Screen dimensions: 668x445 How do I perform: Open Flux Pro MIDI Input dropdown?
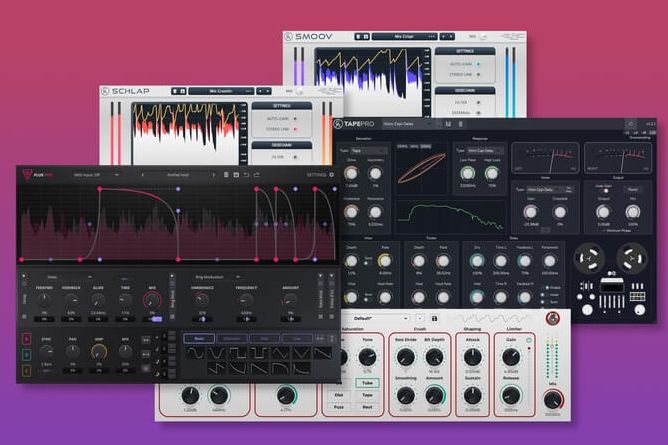click(96, 175)
